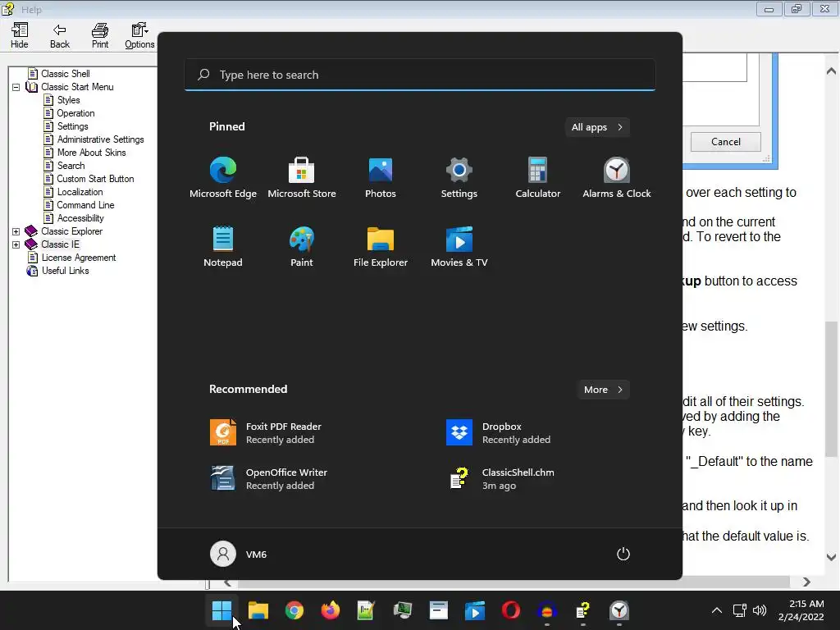Open the Localization help topic

click(x=80, y=192)
